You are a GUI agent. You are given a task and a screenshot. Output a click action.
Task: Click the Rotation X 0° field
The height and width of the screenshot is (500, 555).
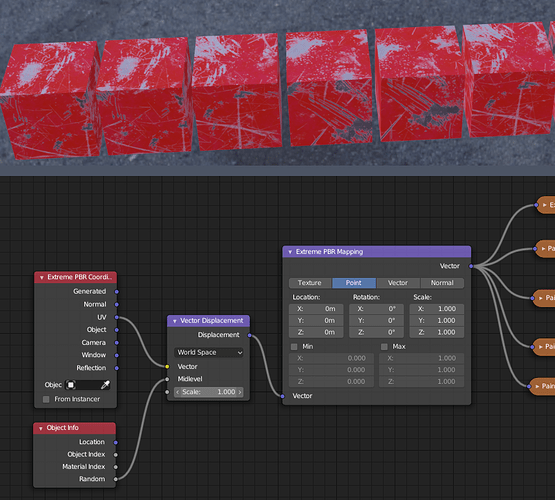click(376, 309)
